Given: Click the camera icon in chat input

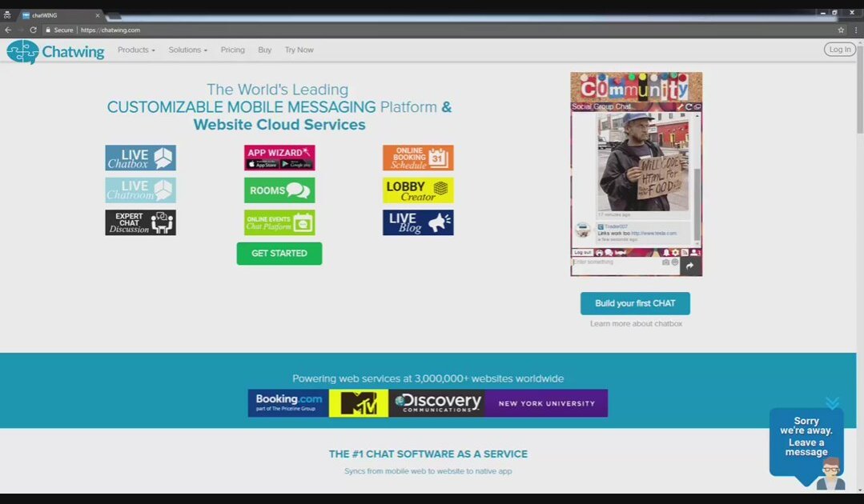Looking at the screenshot, I should 665,262.
